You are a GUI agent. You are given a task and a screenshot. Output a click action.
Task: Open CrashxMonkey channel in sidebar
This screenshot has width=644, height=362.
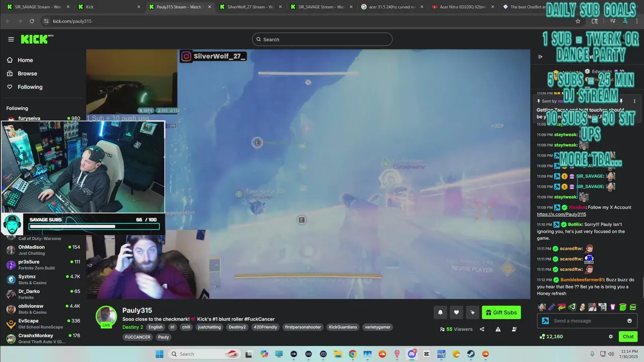43,338
